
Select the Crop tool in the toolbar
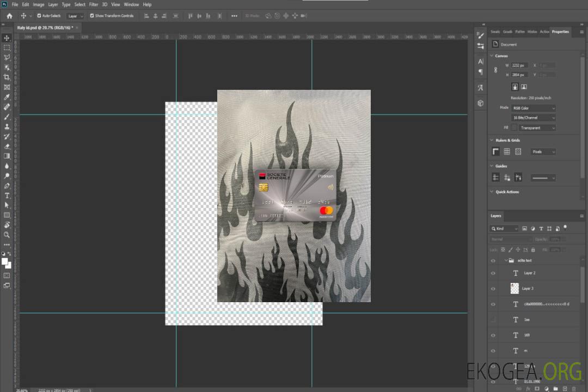pyautogui.click(x=7, y=77)
